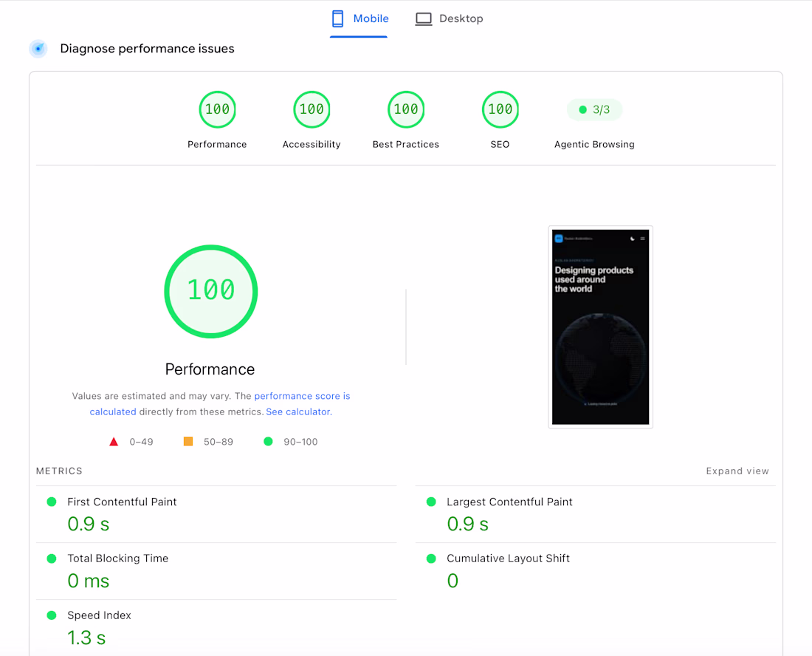Click the Agentic Browsing category label
This screenshot has width=812, height=656.
(594, 145)
